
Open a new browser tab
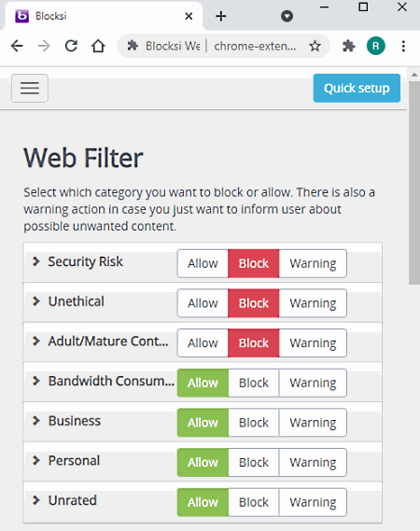pos(221,16)
